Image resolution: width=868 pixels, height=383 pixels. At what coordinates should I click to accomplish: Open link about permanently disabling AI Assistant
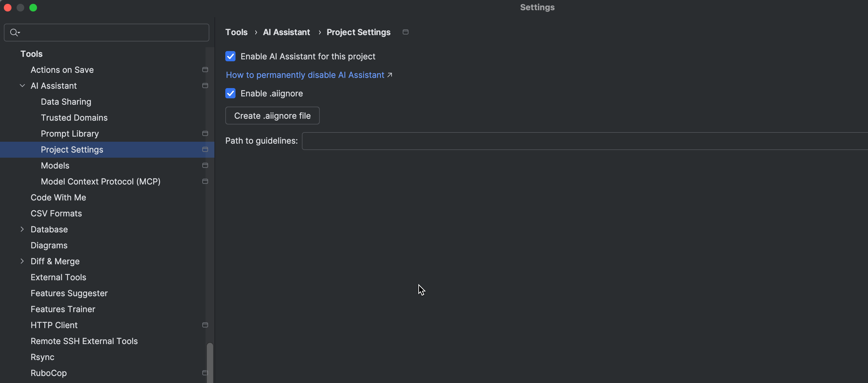[305, 75]
